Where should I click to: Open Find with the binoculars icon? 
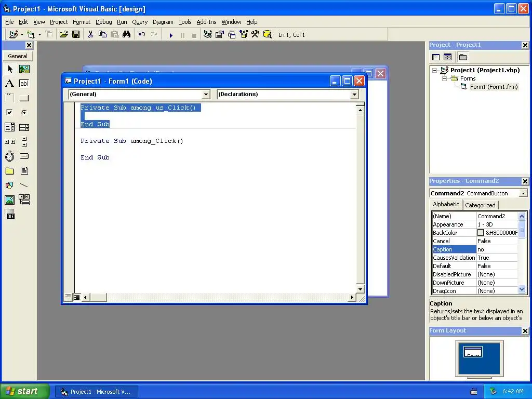pyautogui.click(x=127, y=35)
